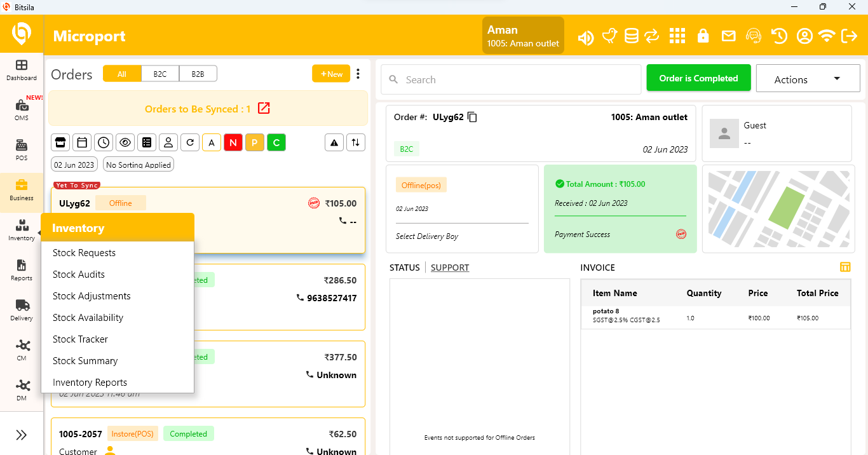
Task: Click the database icon in header
Action: pyautogui.click(x=631, y=36)
